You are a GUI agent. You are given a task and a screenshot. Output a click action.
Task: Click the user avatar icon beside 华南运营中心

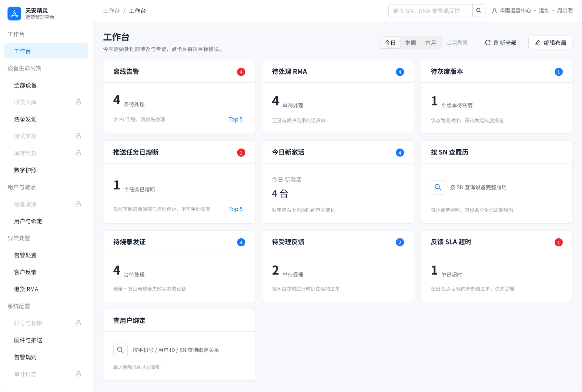tap(494, 11)
